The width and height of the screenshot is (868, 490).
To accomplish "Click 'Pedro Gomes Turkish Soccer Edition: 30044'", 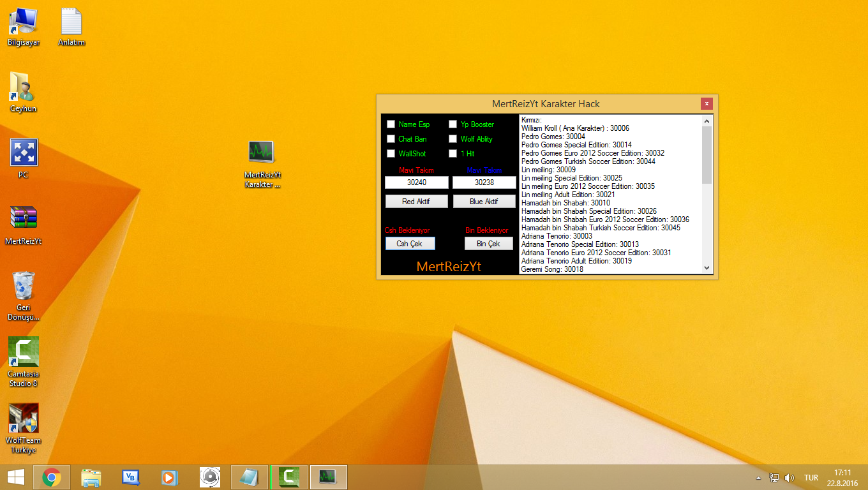I will 588,161.
